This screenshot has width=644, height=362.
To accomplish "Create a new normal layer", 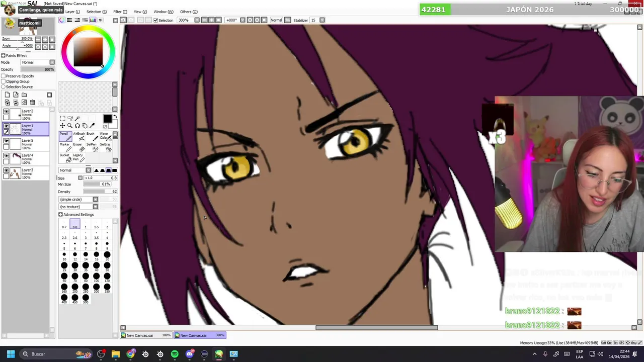I will tap(7, 95).
